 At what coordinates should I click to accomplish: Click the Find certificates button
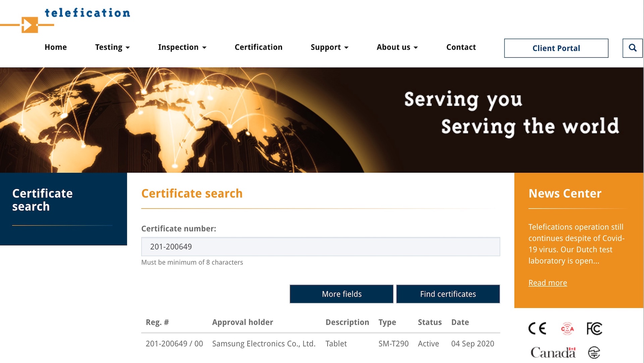click(448, 294)
